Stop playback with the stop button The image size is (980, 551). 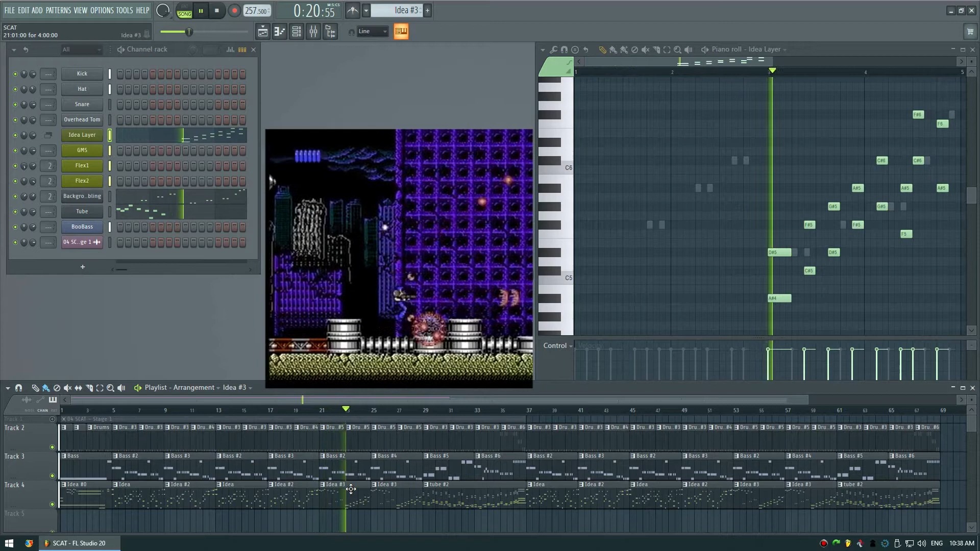tap(217, 11)
